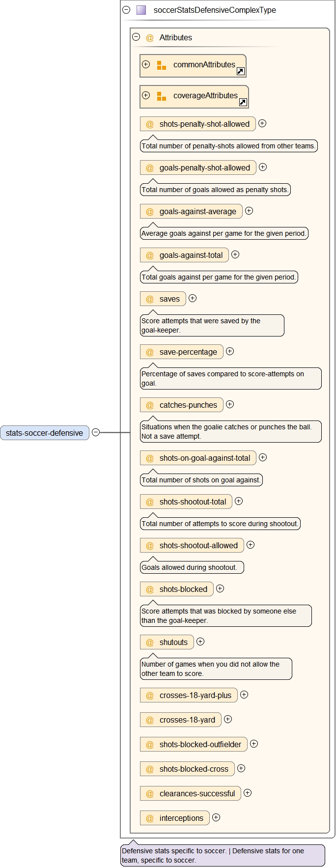Viewport: 336px width, 868px height.
Task: Click the coverageAttributes reference arrow icon
Action: coord(243,102)
